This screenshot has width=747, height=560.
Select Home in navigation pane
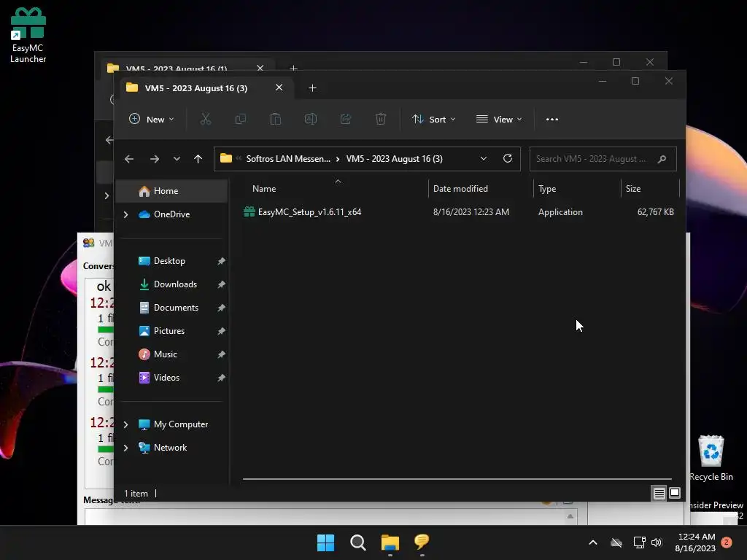(x=171, y=191)
